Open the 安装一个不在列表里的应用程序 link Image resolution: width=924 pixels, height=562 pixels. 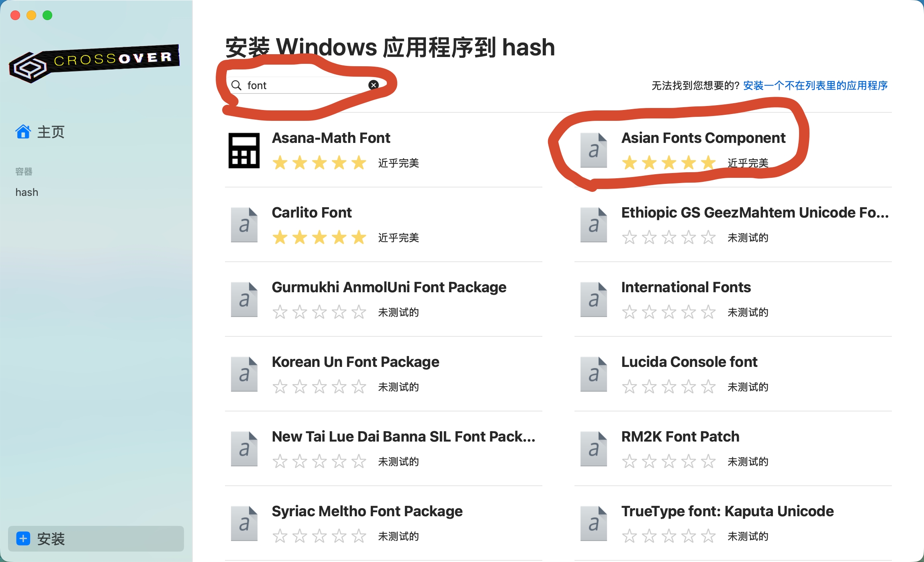(x=816, y=86)
